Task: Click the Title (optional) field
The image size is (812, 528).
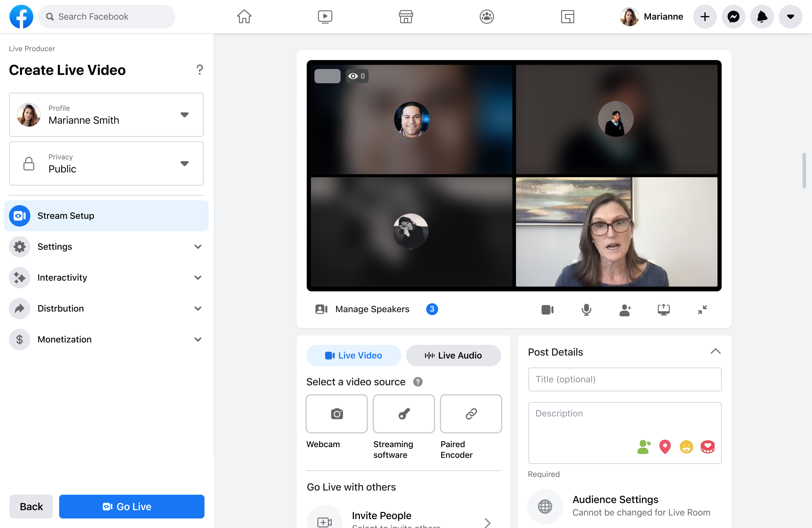Action: (x=624, y=380)
